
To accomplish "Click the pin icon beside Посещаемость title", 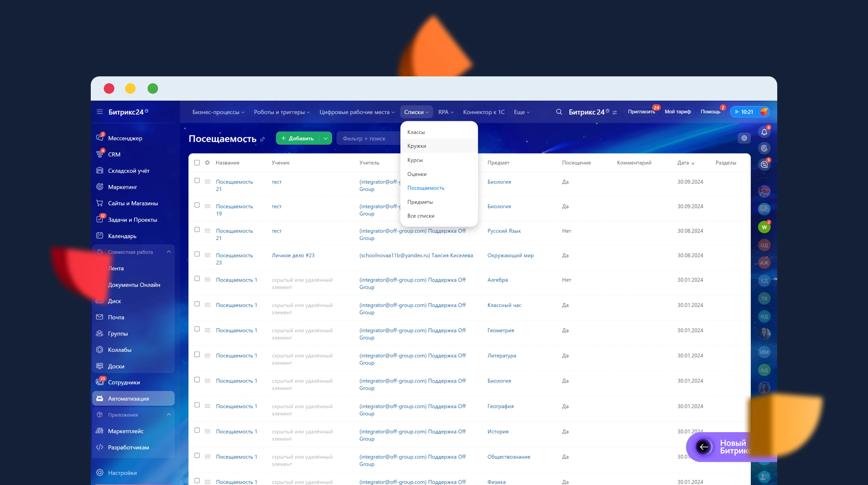I will 263,139.
